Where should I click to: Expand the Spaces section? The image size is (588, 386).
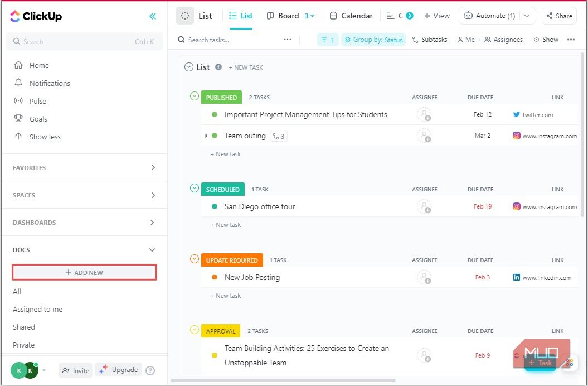click(153, 195)
